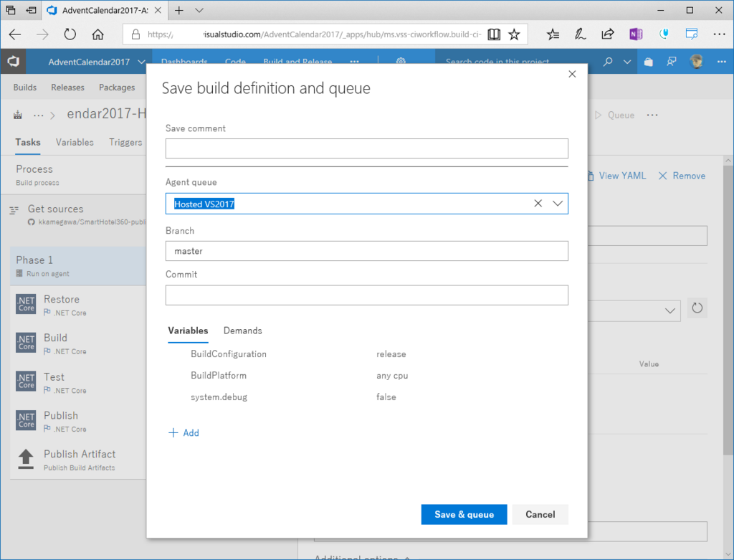Click the release value of BuildConfiguration
Image resolution: width=734 pixels, height=560 pixels.
pyautogui.click(x=391, y=354)
